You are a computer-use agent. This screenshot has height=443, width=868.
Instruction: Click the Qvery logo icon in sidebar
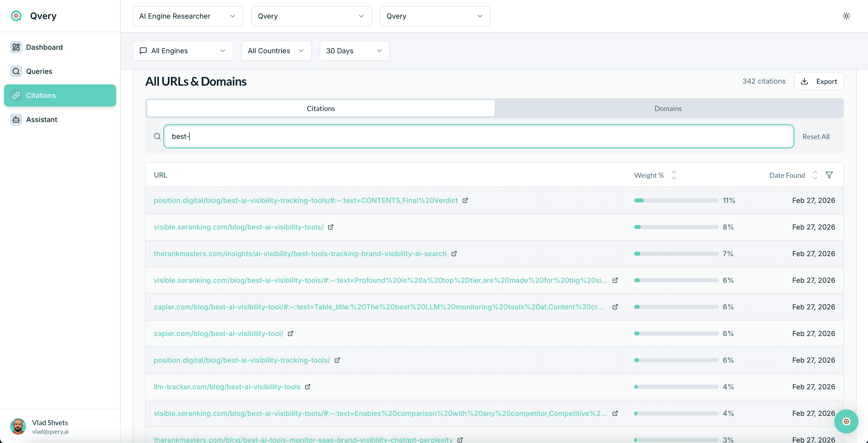coord(16,16)
